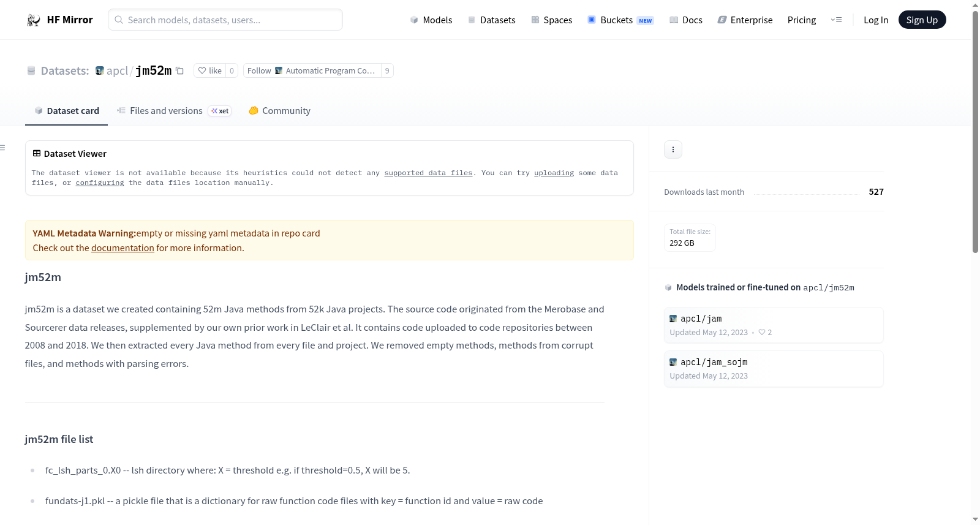
Task: Click Log In
Action: 876,20
